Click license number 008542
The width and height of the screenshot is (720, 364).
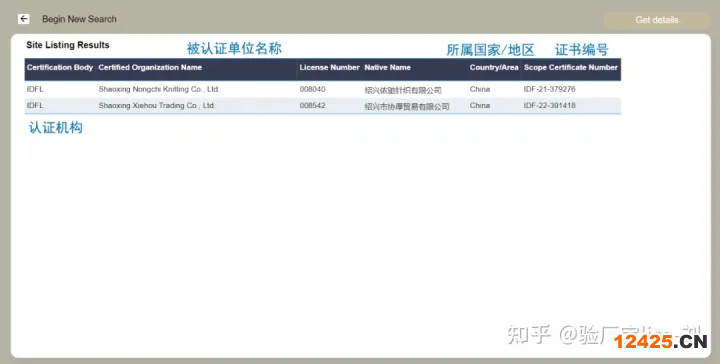(312, 105)
